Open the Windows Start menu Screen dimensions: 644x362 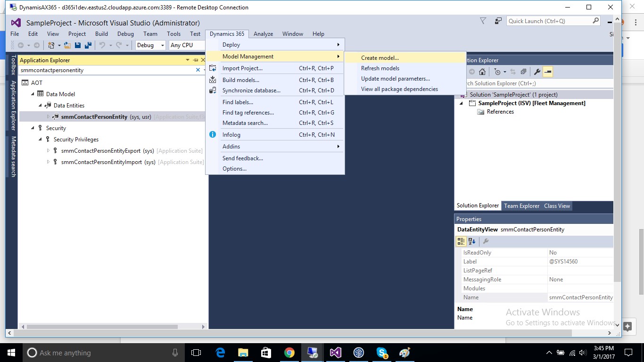[x=11, y=353]
